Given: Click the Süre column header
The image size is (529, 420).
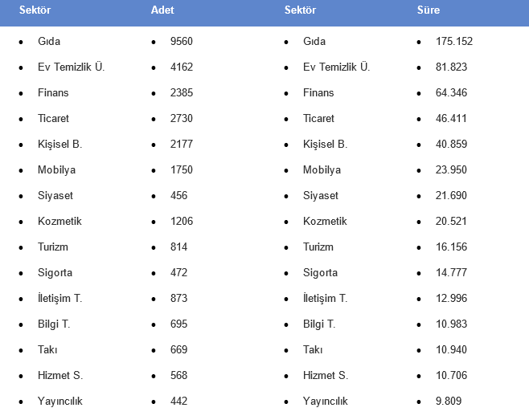Looking at the screenshot, I should [x=429, y=10].
